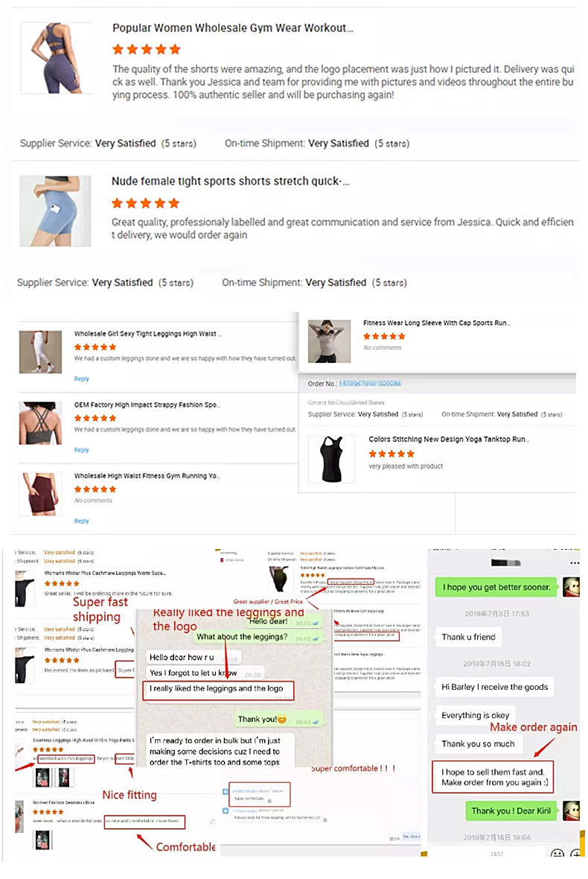Image resolution: width=588 pixels, height=879 pixels.
Task: Open the blue sports shorts product thumbnail
Action: pos(55,212)
